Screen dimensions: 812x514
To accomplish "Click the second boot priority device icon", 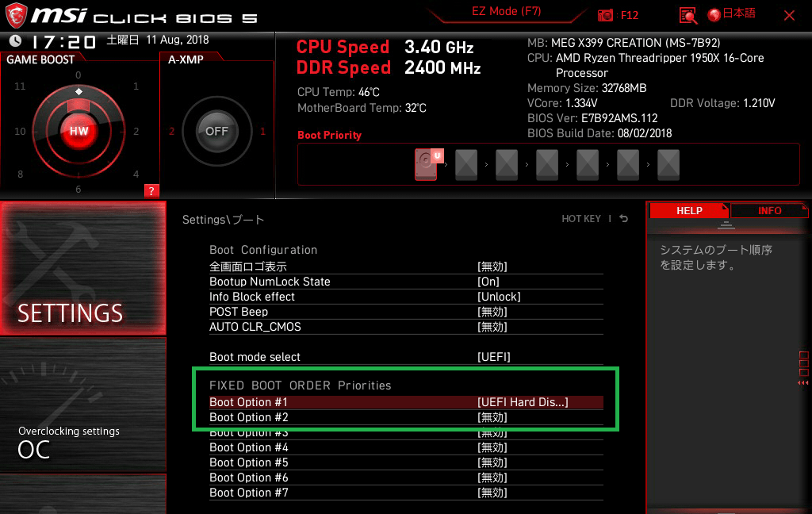I will click(466, 164).
